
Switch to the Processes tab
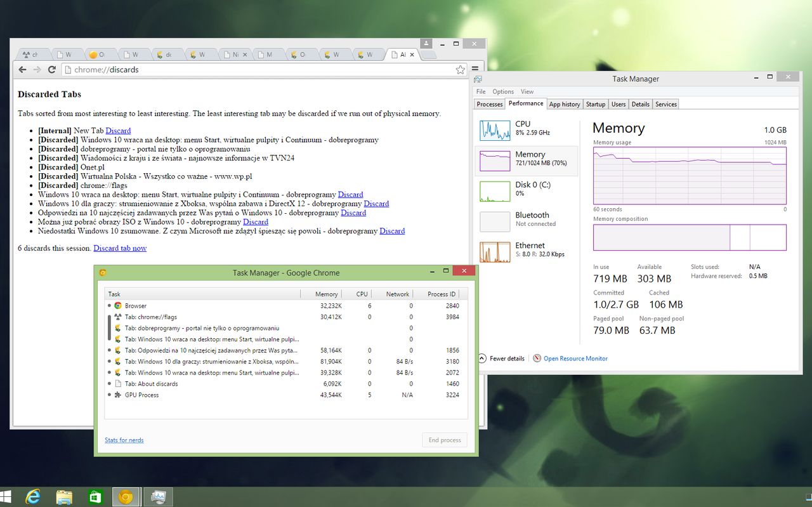pos(489,104)
